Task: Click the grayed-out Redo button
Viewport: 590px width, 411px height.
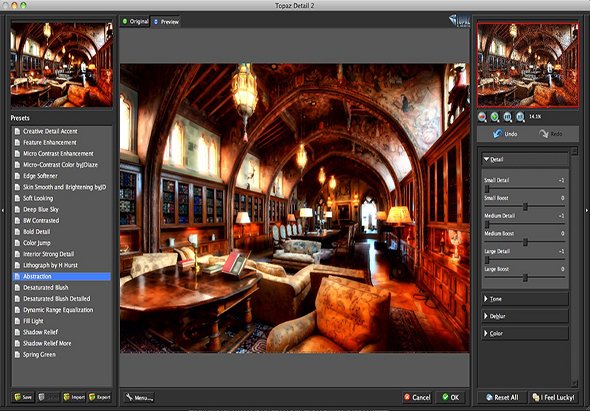Action: [x=551, y=134]
